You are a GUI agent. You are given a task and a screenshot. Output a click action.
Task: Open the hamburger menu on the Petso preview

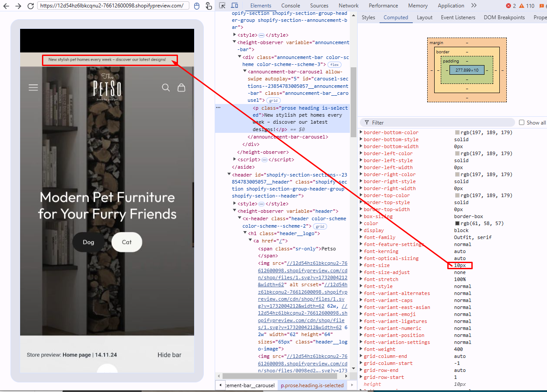33,87
